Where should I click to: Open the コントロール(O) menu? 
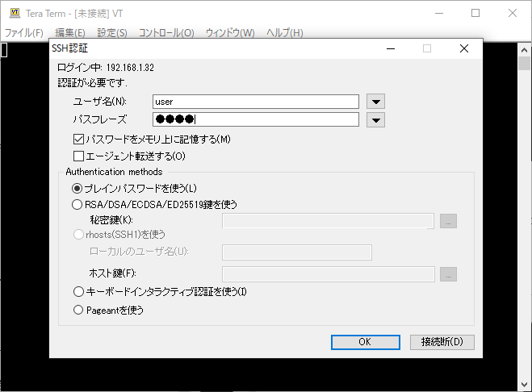tap(166, 33)
